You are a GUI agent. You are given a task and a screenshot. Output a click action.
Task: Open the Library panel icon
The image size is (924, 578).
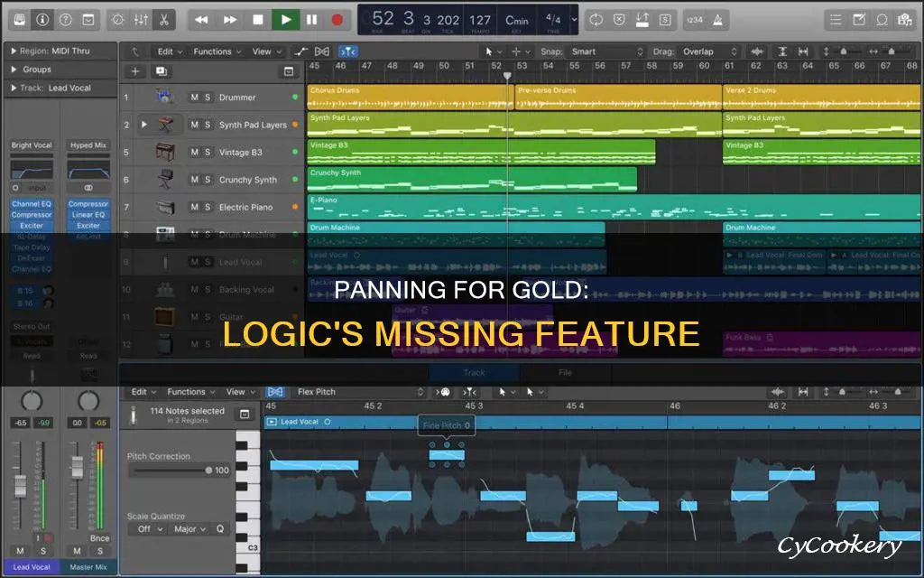pyautogui.click(x=20, y=20)
